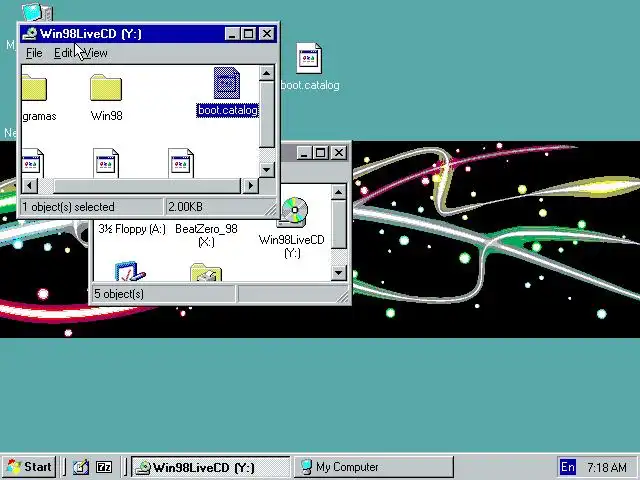Click the "5 object(s)" status in My Computer
The width and height of the screenshot is (640, 480).
coord(119,294)
